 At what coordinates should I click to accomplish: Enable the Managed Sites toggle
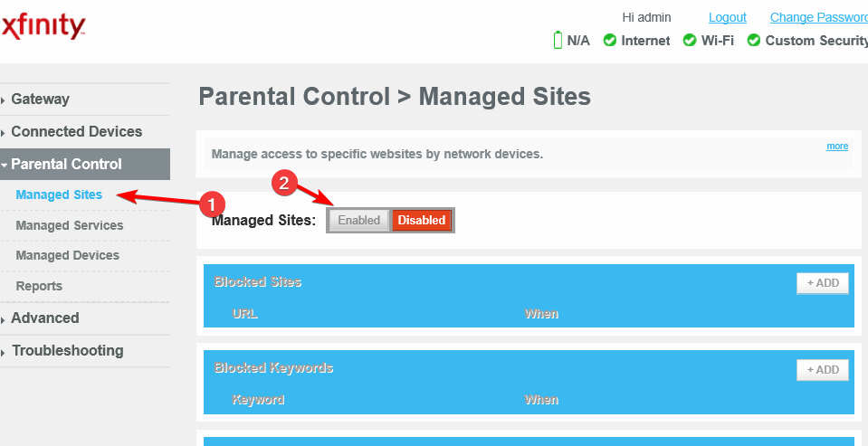click(358, 220)
